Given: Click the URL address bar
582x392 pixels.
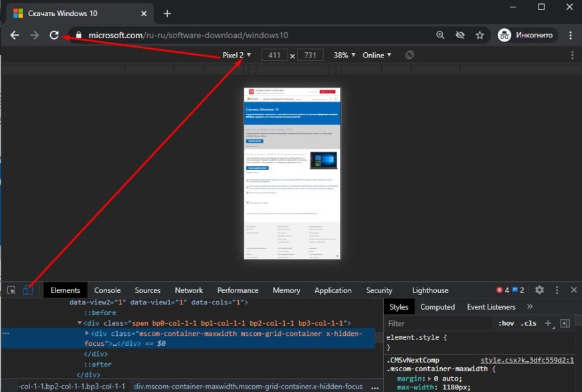Looking at the screenshot, I should 256,35.
